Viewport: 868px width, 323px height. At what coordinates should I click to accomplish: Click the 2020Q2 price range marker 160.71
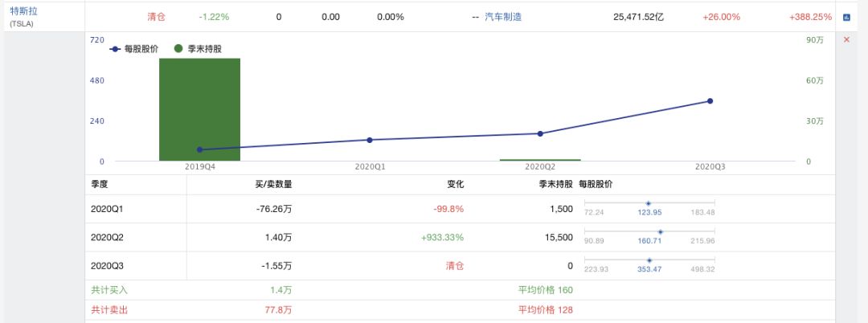click(x=660, y=231)
